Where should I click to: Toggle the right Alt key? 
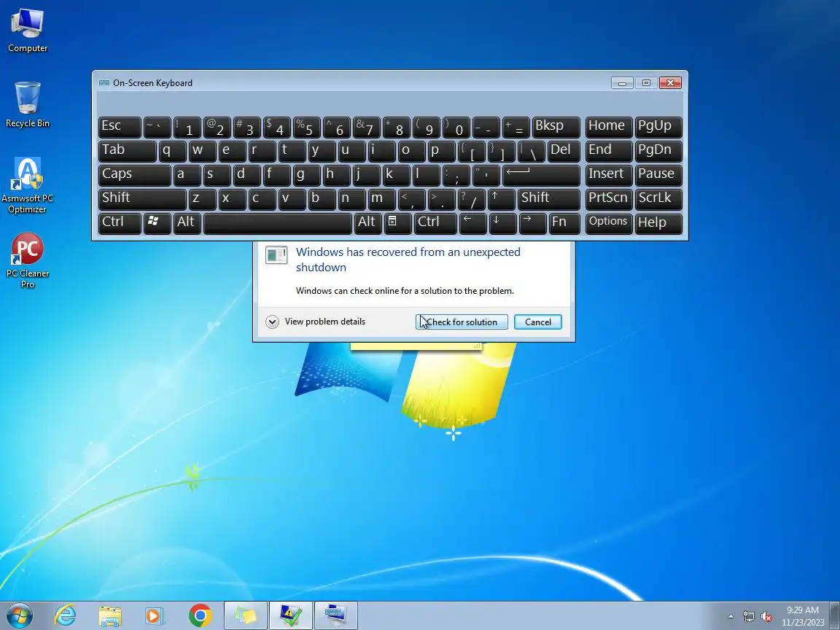[x=367, y=223]
